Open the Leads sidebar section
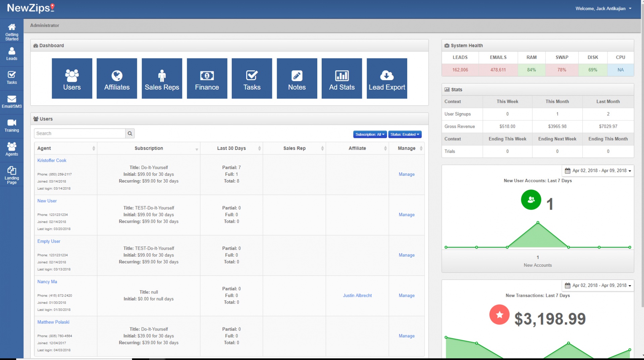This screenshot has width=644, height=360. click(x=12, y=54)
